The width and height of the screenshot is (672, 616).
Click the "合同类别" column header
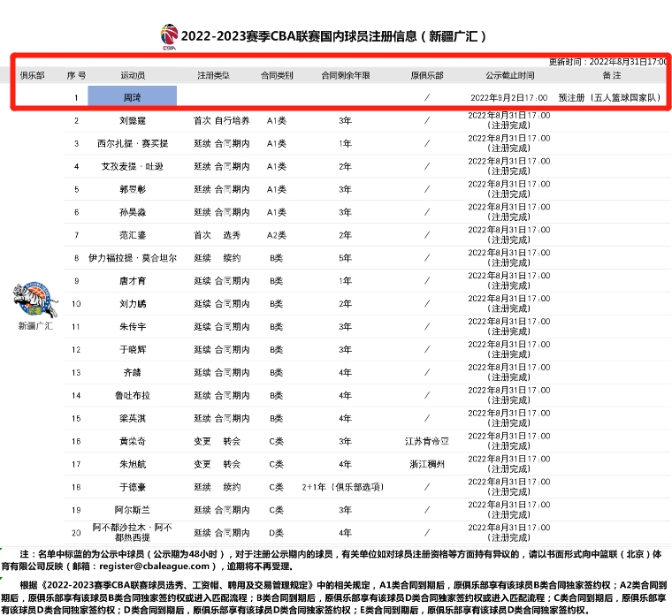[x=277, y=75]
